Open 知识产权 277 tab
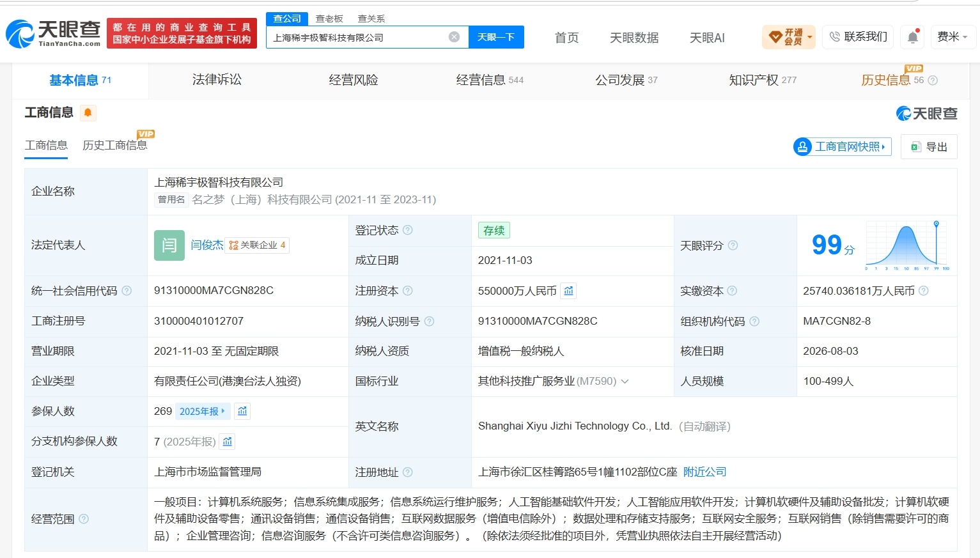Image resolution: width=980 pixels, height=558 pixels. coord(763,80)
